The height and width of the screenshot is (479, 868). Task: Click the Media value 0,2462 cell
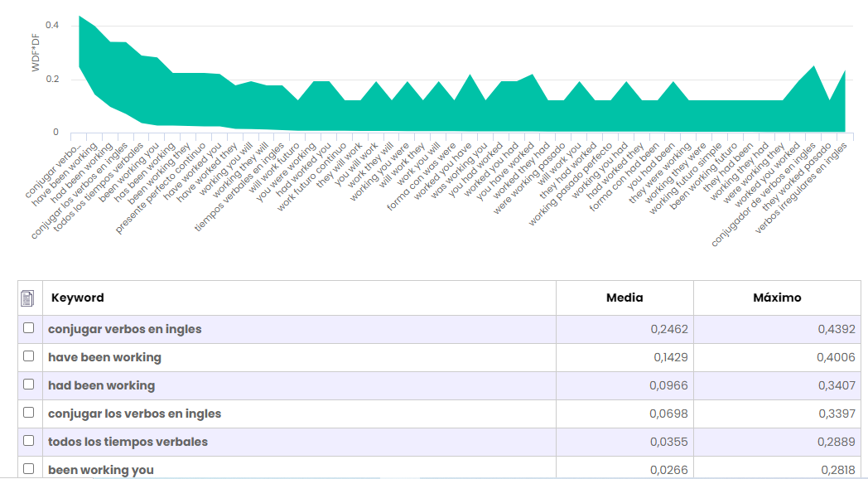(x=669, y=329)
